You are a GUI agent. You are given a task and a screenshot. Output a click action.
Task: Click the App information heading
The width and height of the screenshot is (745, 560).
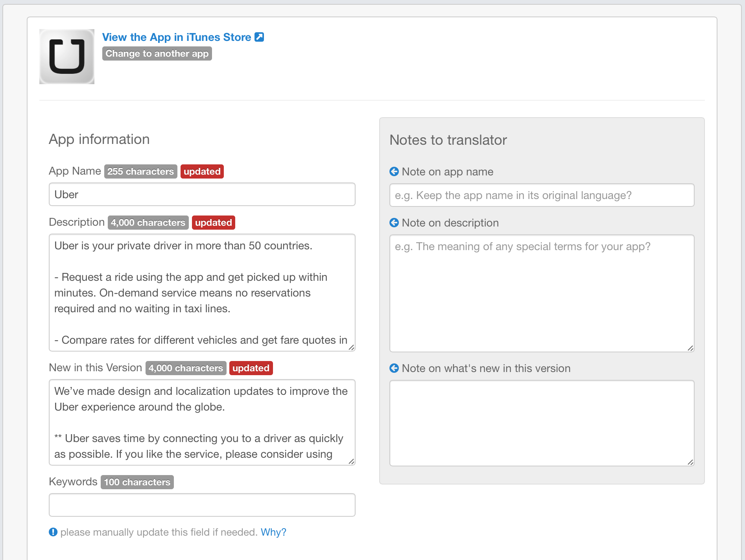[99, 139]
